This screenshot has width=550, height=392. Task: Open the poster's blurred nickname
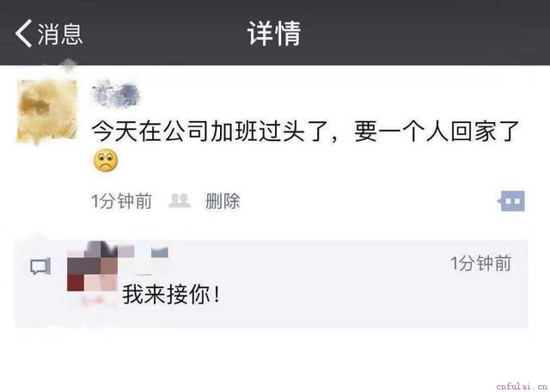(x=116, y=94)
